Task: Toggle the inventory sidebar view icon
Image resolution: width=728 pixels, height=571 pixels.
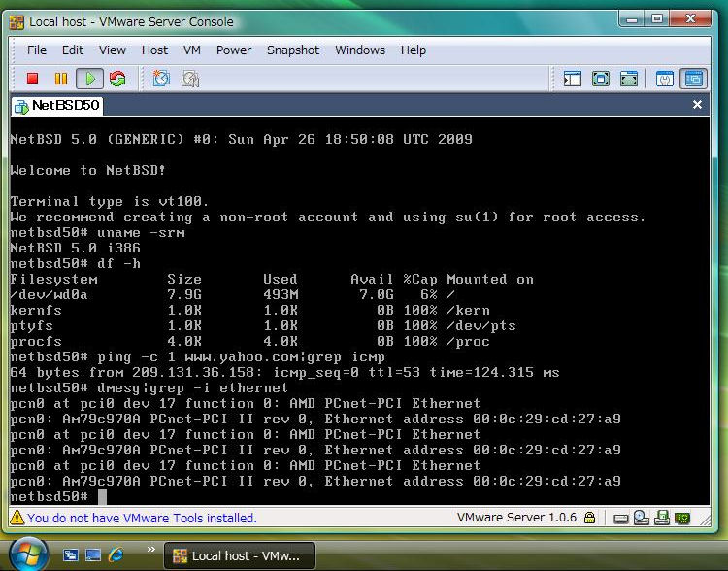Action: (x=572, y=79)
